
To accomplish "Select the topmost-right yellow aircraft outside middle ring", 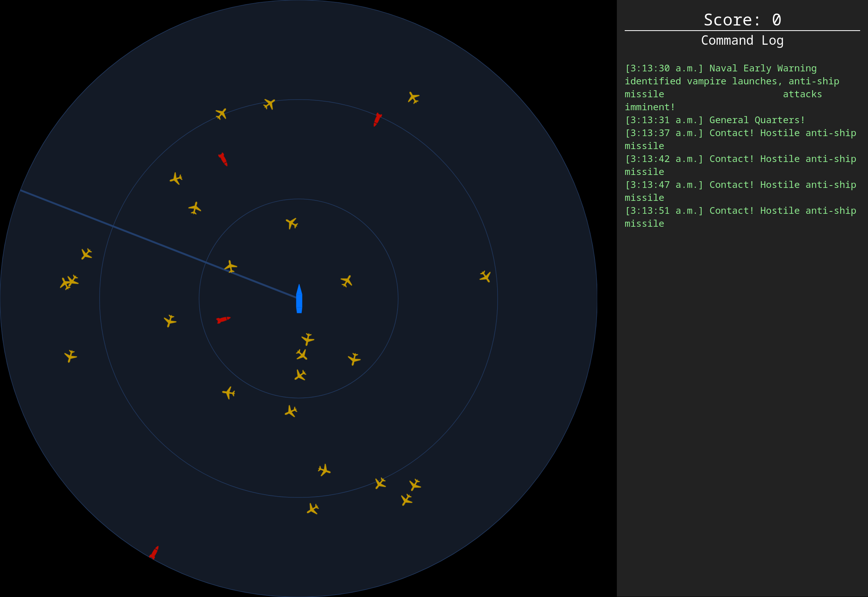I will click(414, 97).
